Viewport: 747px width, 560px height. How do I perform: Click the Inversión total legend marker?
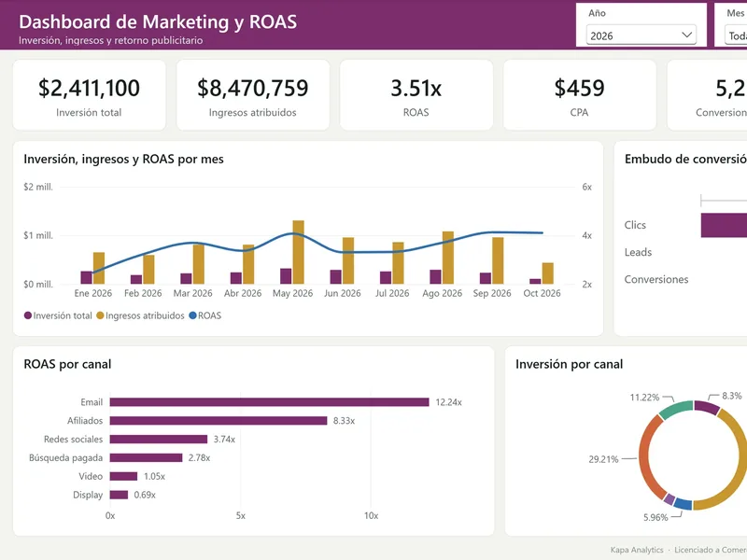coord(28,315)
